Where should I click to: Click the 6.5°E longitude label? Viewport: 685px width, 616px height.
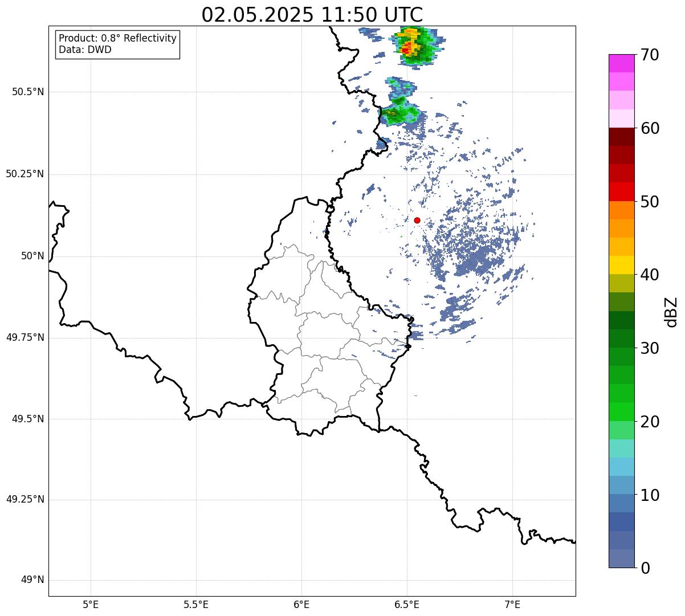(407, 604)
